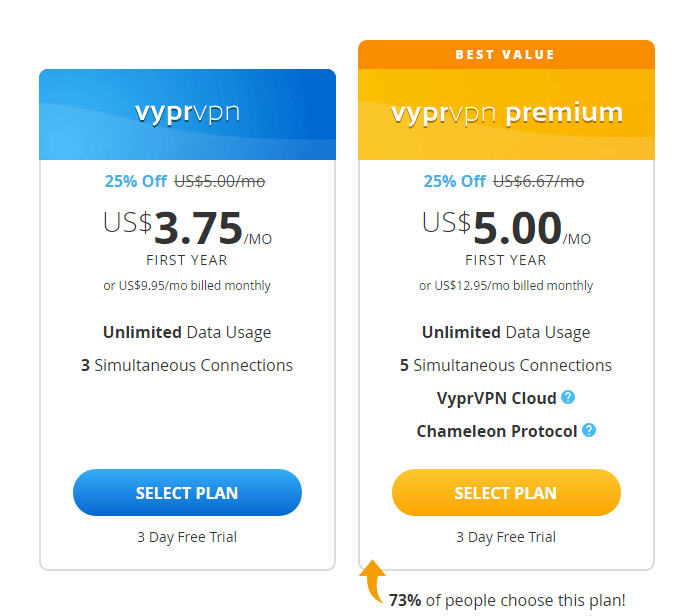679x616 pixels.
Task: Click the Chameleon Protocol help icon
Action: click(588, 430)
